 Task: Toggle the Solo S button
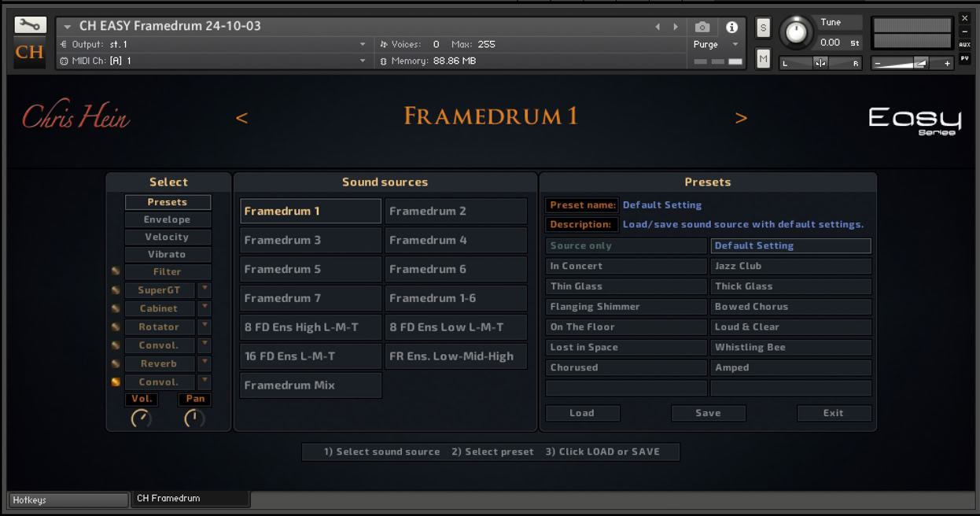tap(763, 28)
